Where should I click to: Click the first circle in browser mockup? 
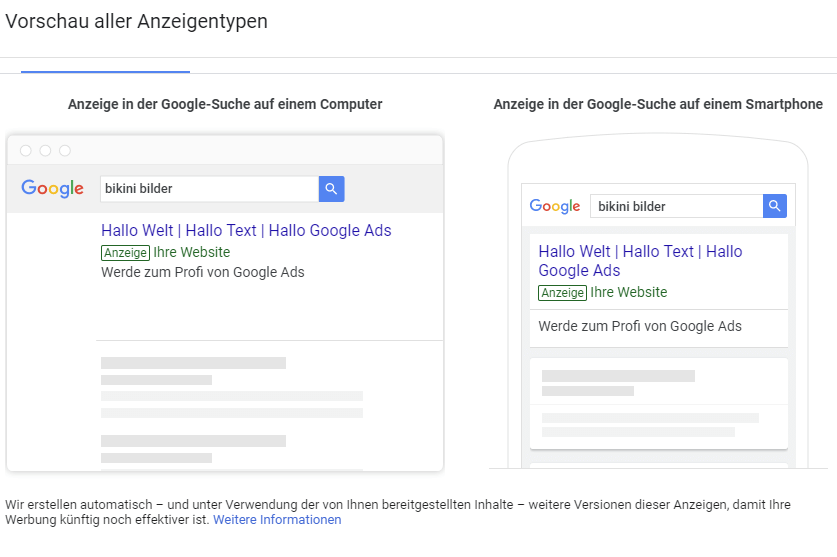click(x=26, y=151)
